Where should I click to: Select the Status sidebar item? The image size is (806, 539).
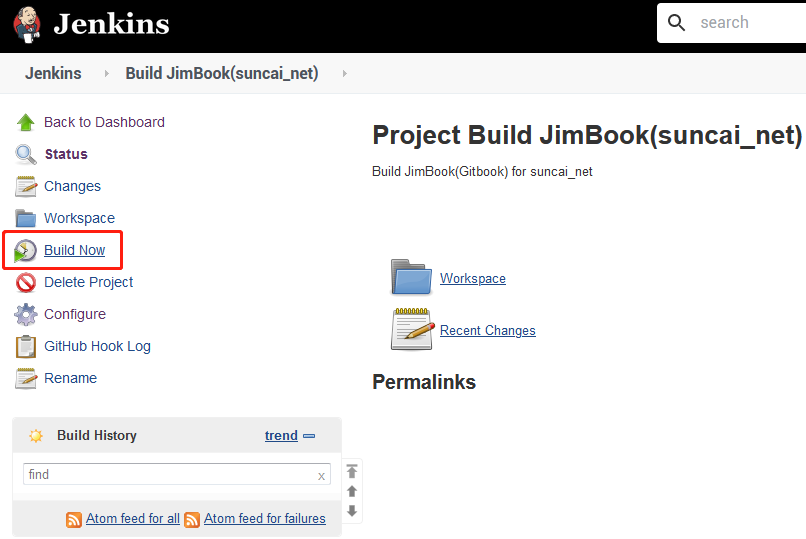tap(66, 154)
